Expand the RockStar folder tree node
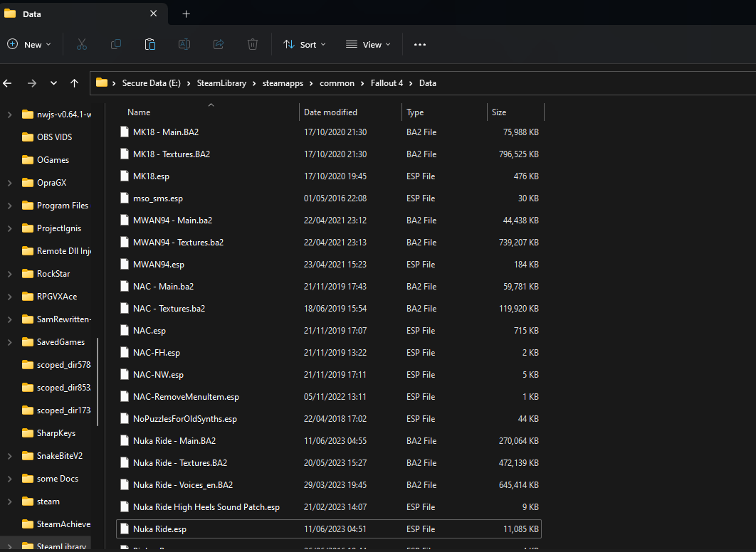The width and height of the screenshot is (756, 552). coord(10,274)
